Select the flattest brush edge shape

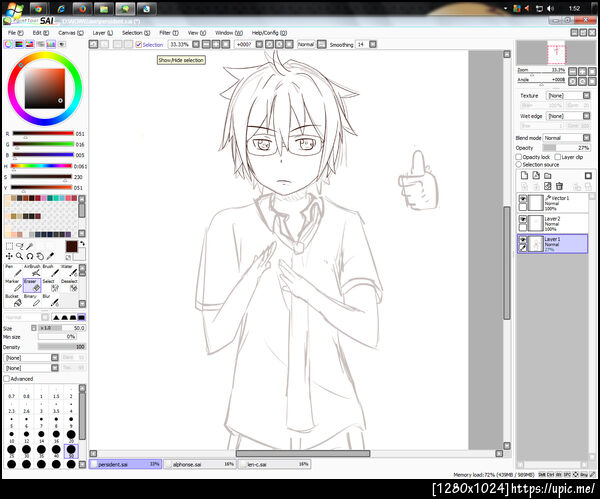coord(82,317)
